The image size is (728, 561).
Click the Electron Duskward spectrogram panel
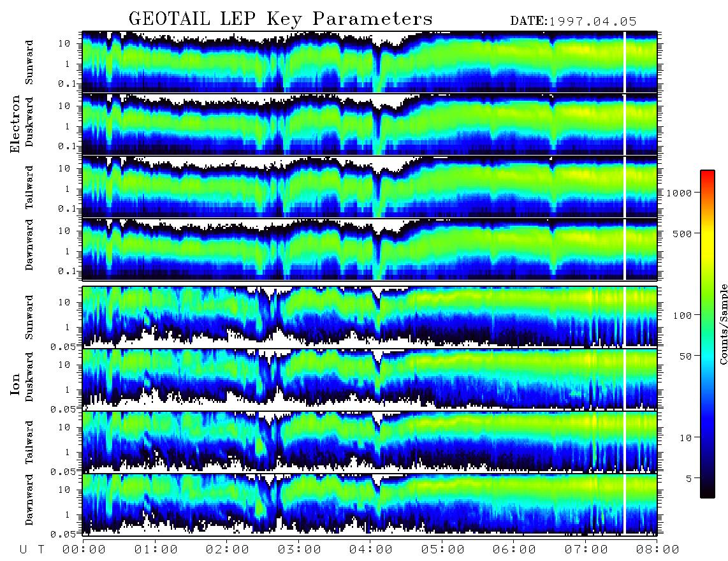pos(370,124)
